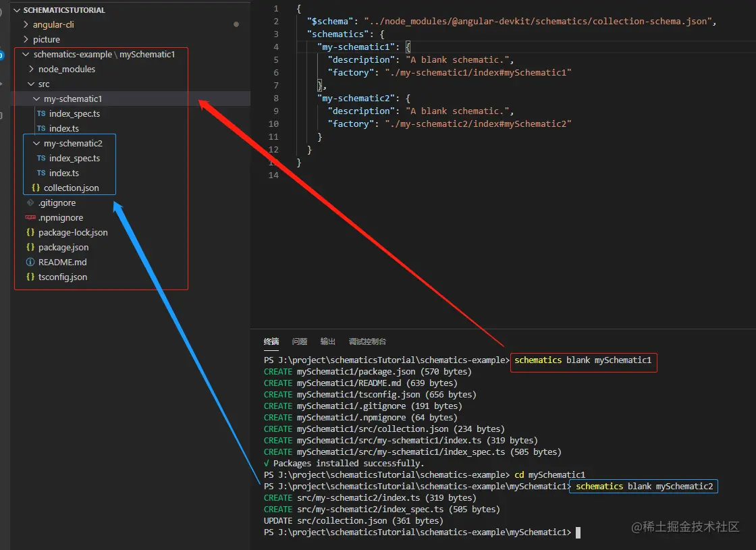Switch to the 输出 output tab
756x550 pixels.
327,341
